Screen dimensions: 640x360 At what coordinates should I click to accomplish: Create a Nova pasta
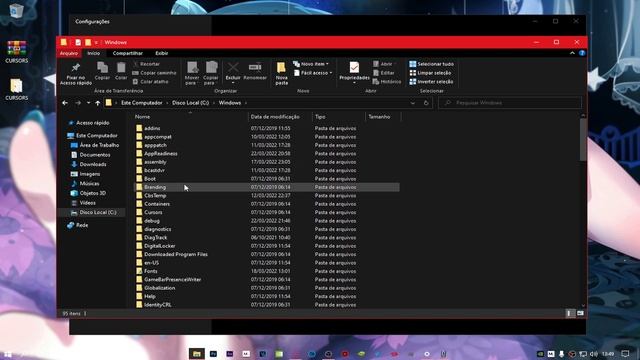point(281,73)
